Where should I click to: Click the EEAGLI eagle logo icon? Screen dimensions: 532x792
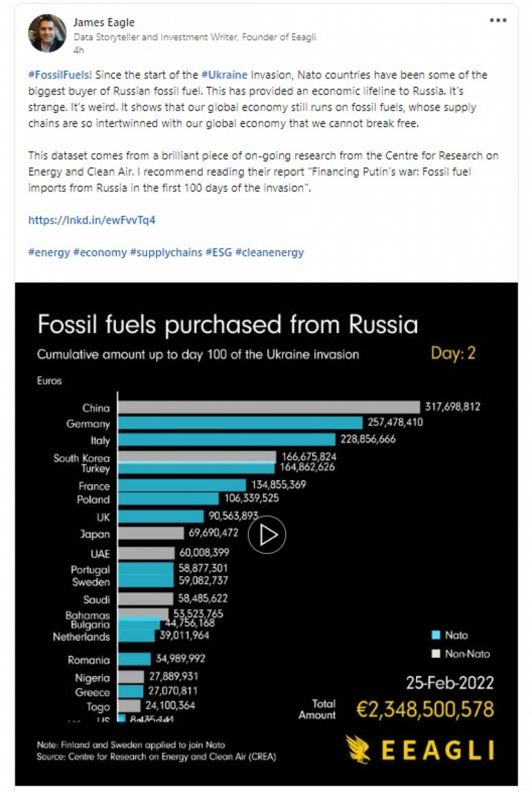[358, 749]
